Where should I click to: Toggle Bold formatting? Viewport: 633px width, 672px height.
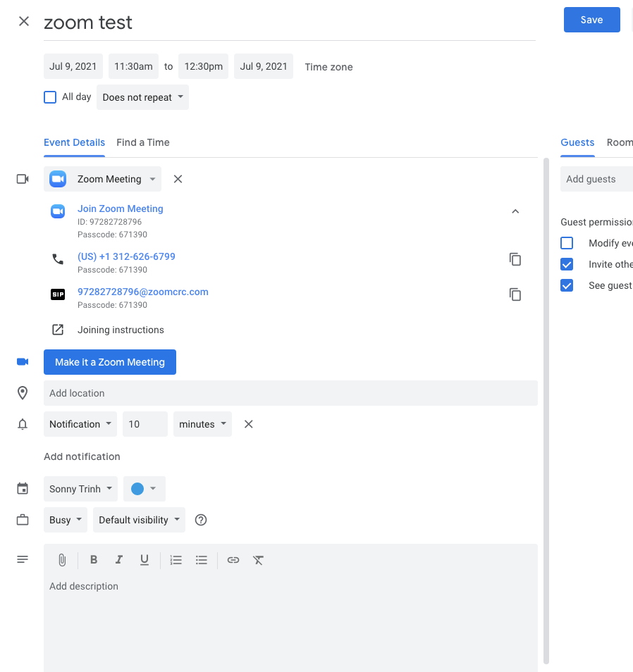pos(94,560)
